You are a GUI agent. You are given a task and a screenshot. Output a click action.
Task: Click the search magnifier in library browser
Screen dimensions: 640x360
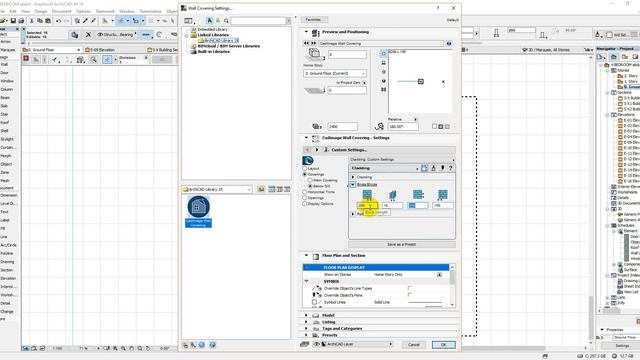pyautogui.click(x=226, y=20)
